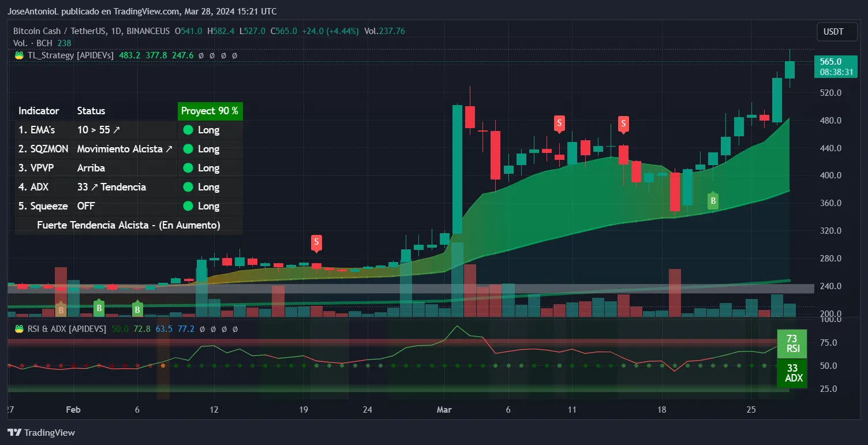Click the frog icon beside RSI & ADX
This screenshot has height=445, width=868.
click(x=18, y=328)
